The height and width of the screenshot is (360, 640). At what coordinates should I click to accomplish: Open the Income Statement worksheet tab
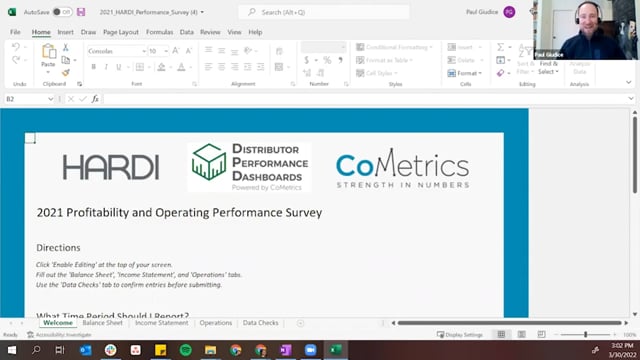coord(162,323)
